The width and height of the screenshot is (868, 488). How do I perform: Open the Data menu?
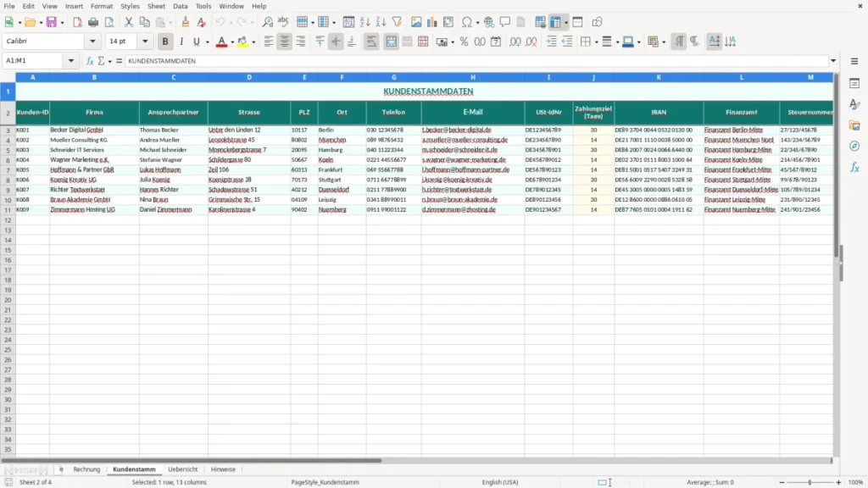(180, 6)
